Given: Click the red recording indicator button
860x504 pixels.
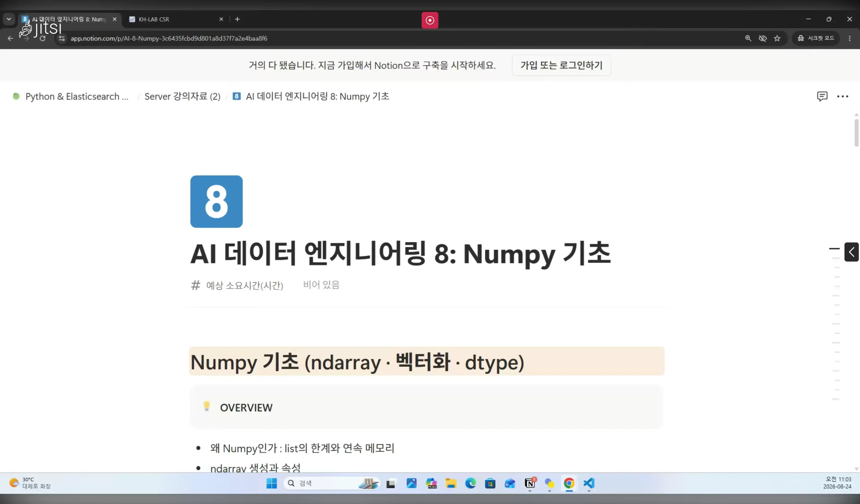Looking at the screenshot, I should (430, 20).
